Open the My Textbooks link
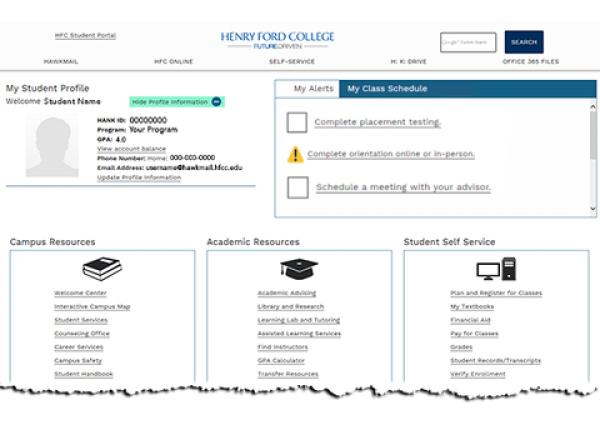 tap(472, 307)
